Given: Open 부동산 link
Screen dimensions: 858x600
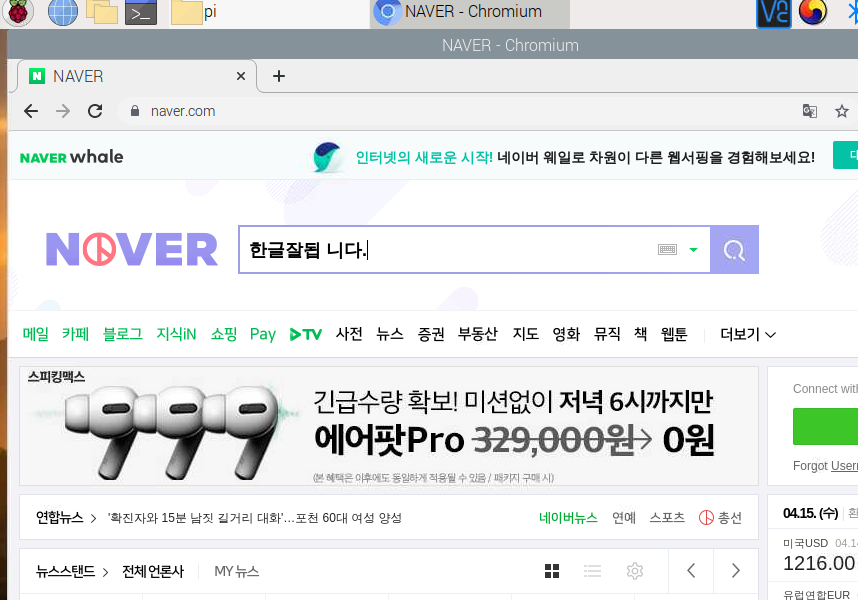Looking at the screenshot, I should [x=478, y=334].
